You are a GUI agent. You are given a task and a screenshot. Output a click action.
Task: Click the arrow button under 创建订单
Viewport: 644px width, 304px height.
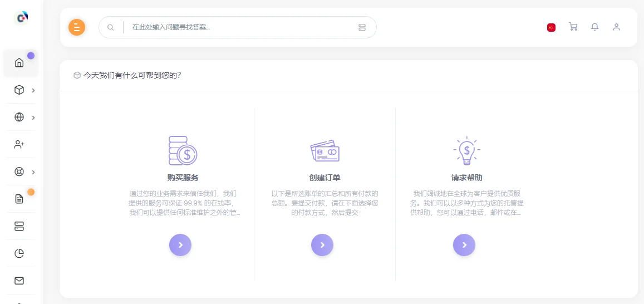pos(322,245)
